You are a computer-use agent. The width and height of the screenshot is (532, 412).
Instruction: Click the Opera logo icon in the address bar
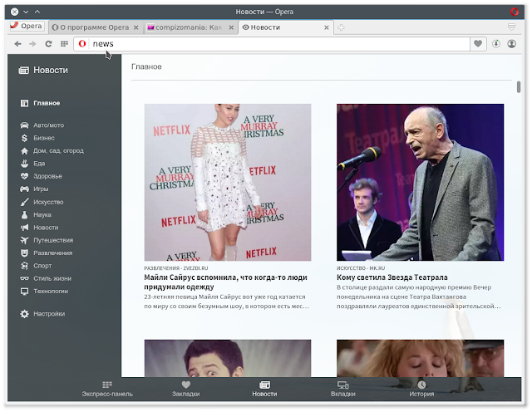tap(82, 44)
